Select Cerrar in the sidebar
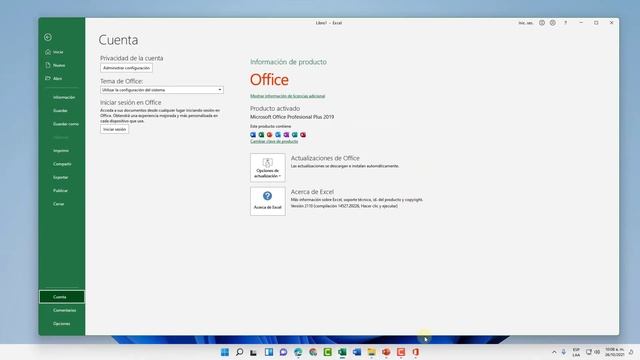 pyautogui.click(x=58, y=204)
